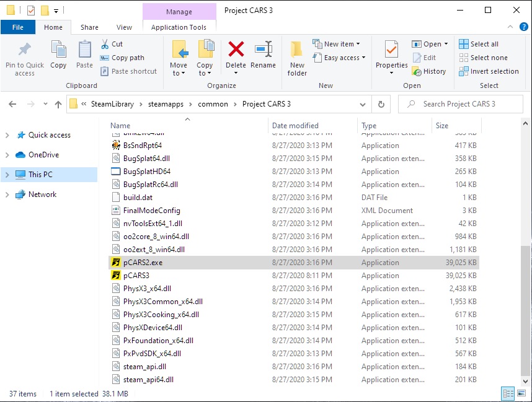Expand the Network tree node

tap(7, 194)
